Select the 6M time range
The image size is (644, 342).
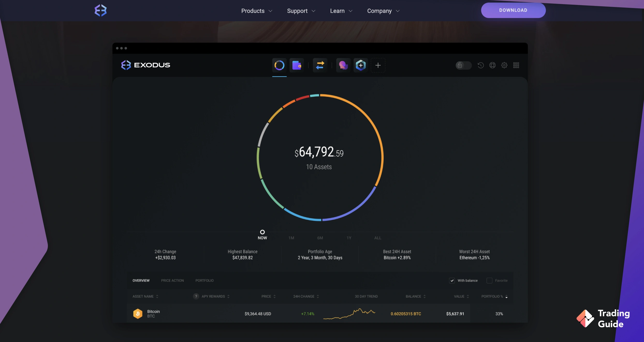[x=320, y=238]
